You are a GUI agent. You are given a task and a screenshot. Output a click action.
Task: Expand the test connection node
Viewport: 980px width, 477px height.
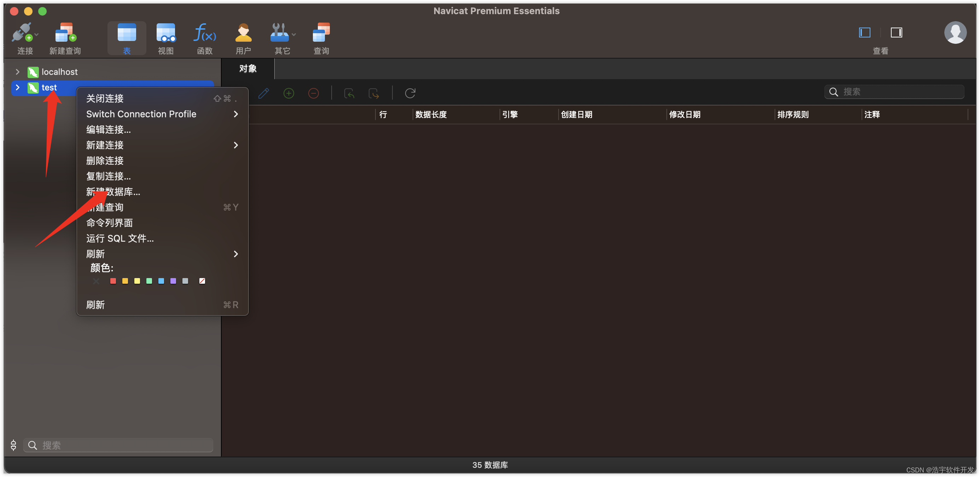(x=18, y=87)
